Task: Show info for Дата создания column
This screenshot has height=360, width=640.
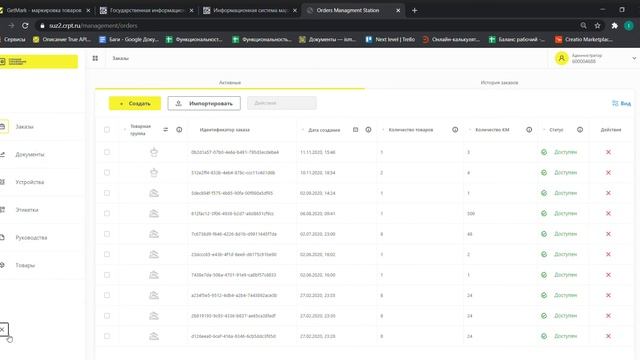Action: 368,130
